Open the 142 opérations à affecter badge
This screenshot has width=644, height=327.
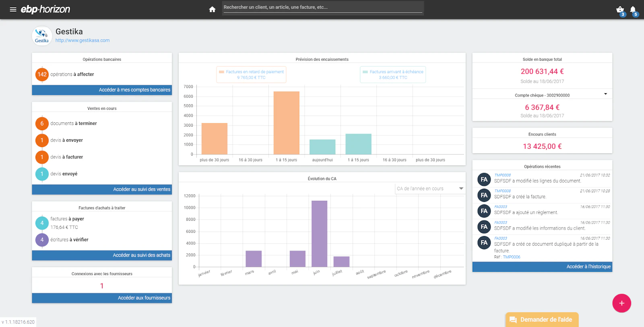pyautogui.click(x=42, y=74)
